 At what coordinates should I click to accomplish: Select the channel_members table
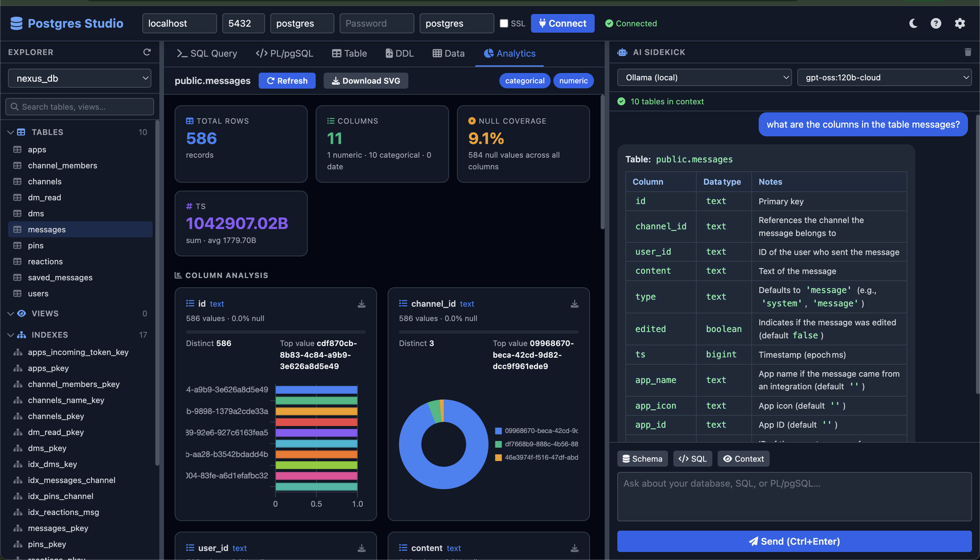point(80,165)
